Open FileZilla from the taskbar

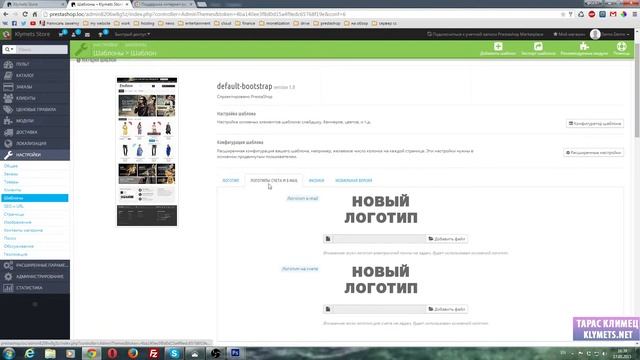[x=153, y=353]
